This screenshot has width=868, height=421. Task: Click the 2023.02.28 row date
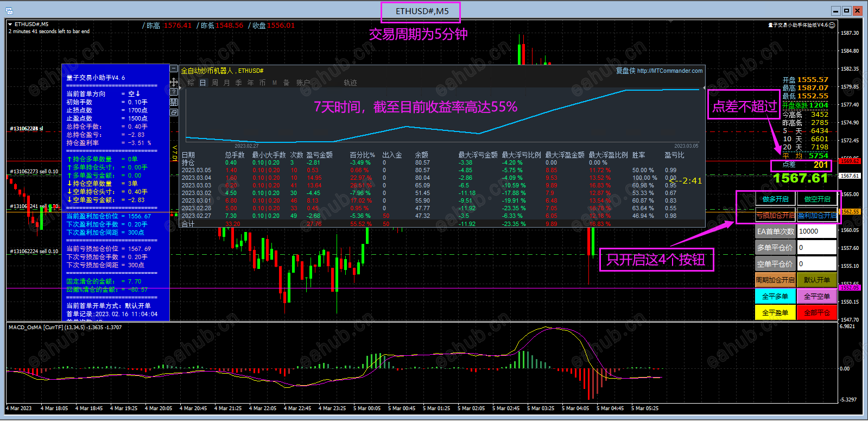click(x=196, y=208)
